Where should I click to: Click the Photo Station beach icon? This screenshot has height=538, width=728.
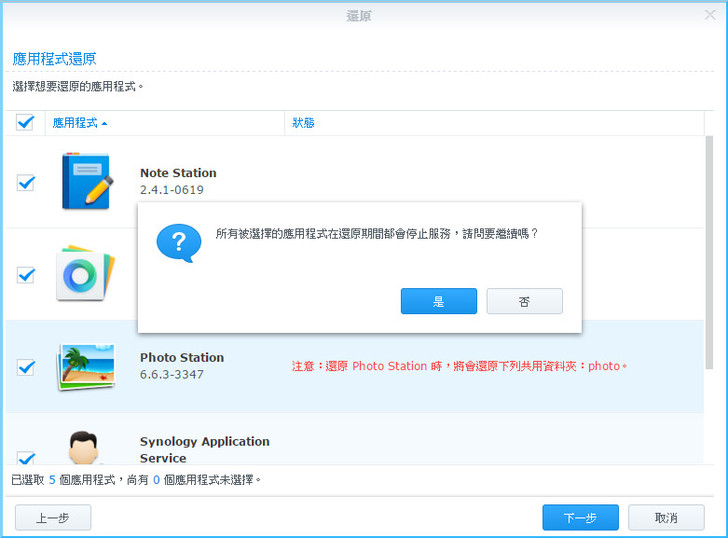pos(86,366)
